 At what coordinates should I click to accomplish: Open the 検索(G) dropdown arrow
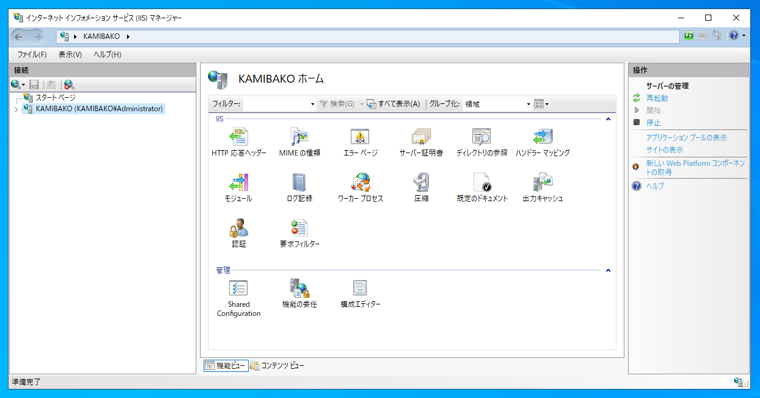tap(362, 104)
